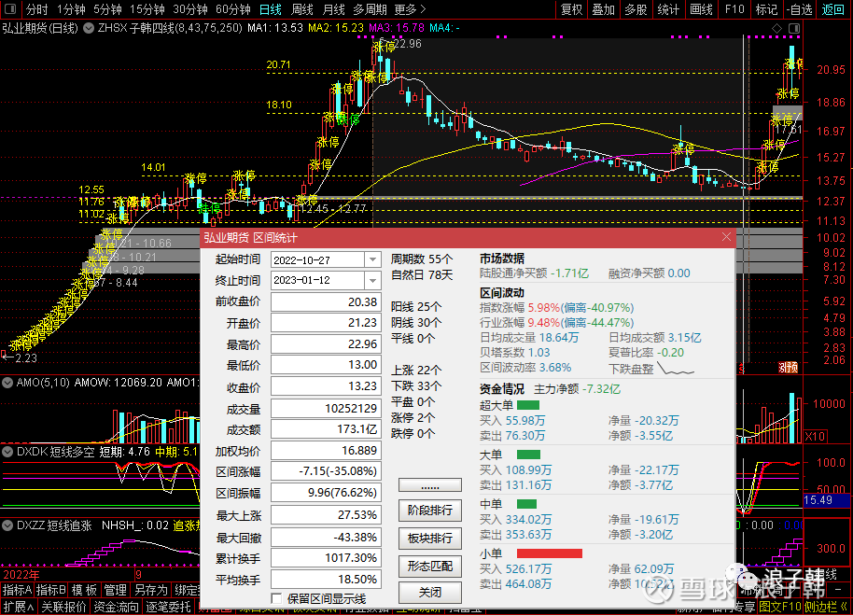Click the 统计 toolbar button

(x=668, y=9)
